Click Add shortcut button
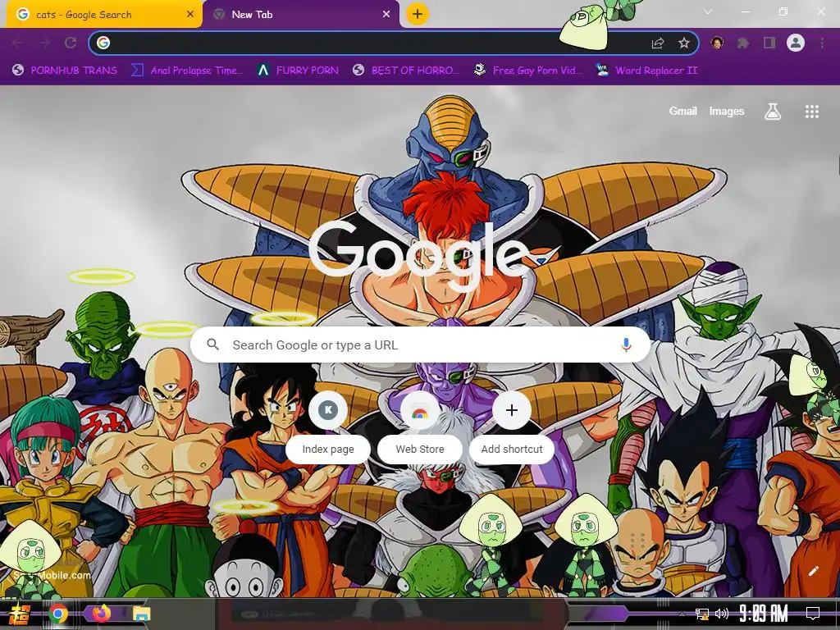Screen dimensions: 840x630 [x=512, y=427]
